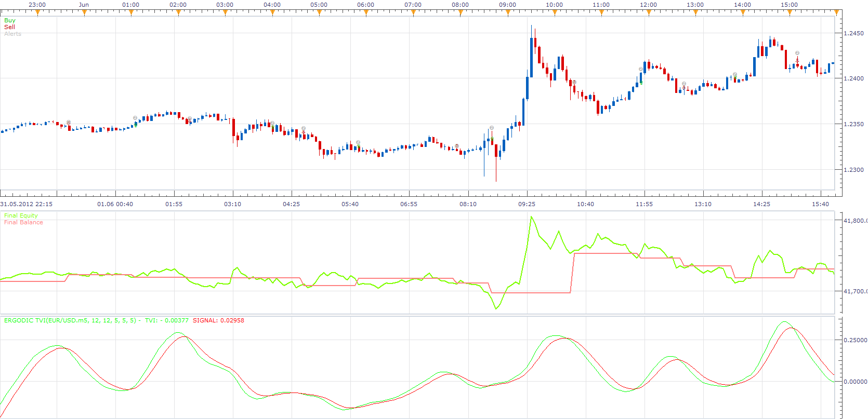Image resolution: width=868 pixels, height=419 pixels.
Task: Click the orange triangle below Jun label
Action: point(84,12)
